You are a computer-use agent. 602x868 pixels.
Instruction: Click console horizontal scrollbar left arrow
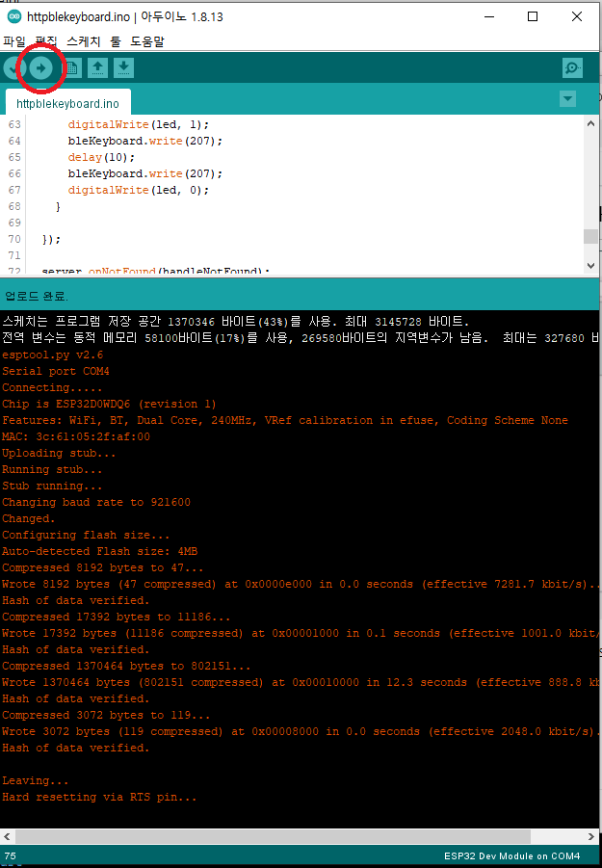7,836
